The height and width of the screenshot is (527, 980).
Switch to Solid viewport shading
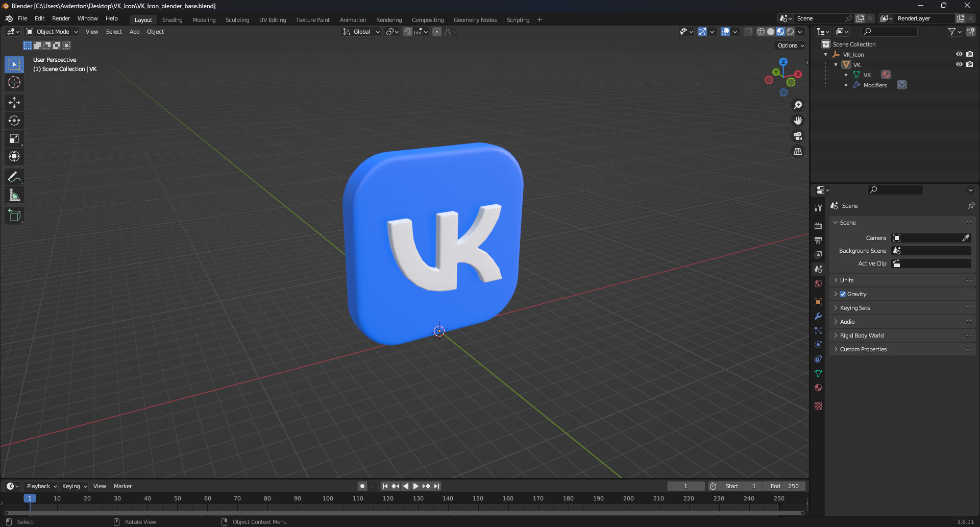pos(771,32)
